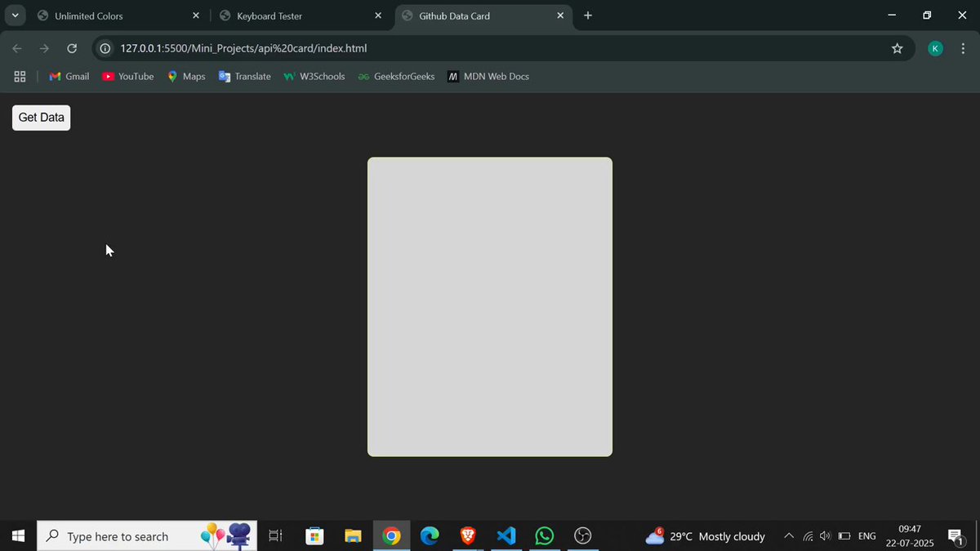Image resolution: width=980 pixels, height=551 pixels.
Task: Restore down the Chrome window
Action: click(927, 16)
